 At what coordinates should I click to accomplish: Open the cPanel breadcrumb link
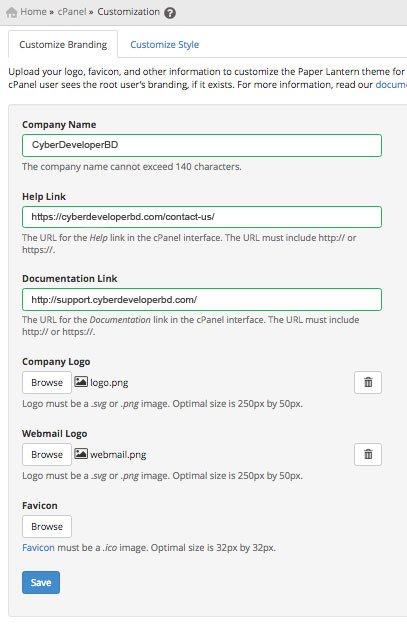pos(72,12)
